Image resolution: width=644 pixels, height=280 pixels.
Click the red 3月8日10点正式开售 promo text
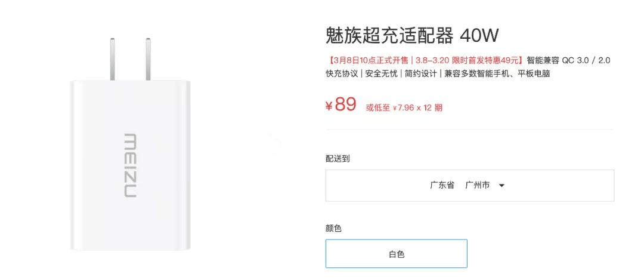(371, 60)
